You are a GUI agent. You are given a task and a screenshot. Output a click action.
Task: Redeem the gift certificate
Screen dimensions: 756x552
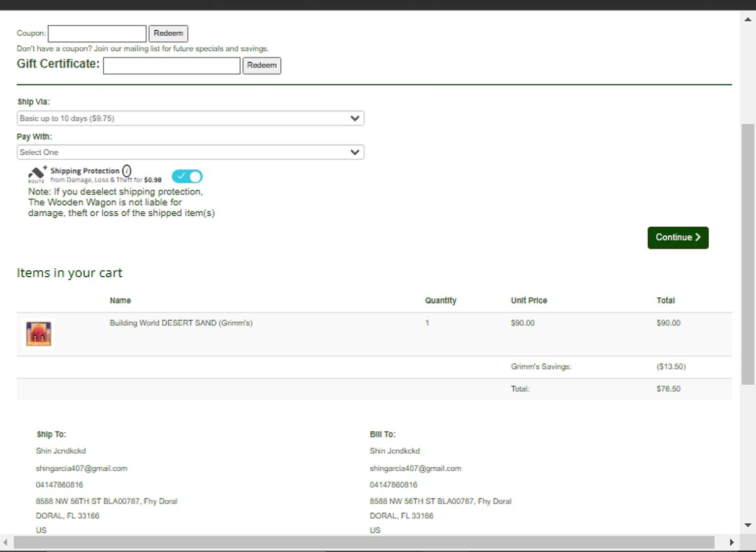[262, 66]
